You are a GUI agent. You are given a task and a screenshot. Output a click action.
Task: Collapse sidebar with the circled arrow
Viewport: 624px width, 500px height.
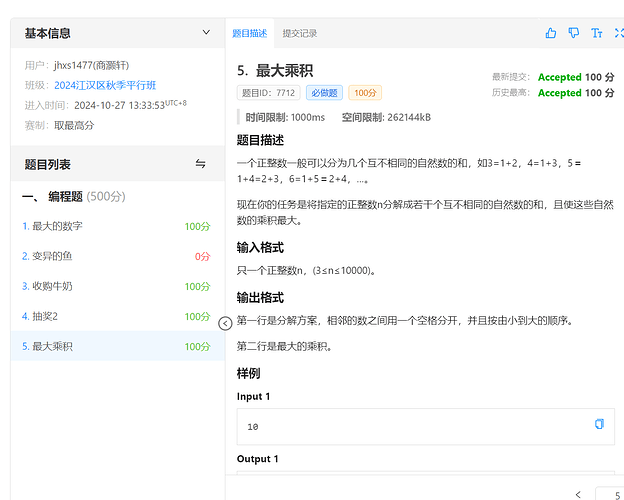click(x=225, y=323)
